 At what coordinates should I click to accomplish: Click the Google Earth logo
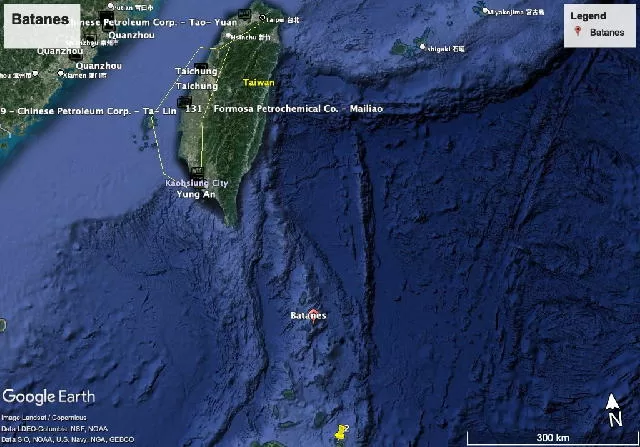49,396
